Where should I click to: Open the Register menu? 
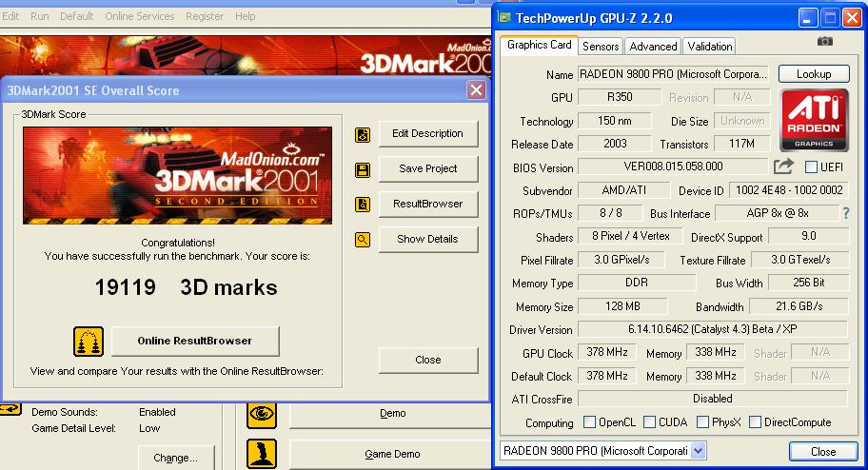[205, 16]
